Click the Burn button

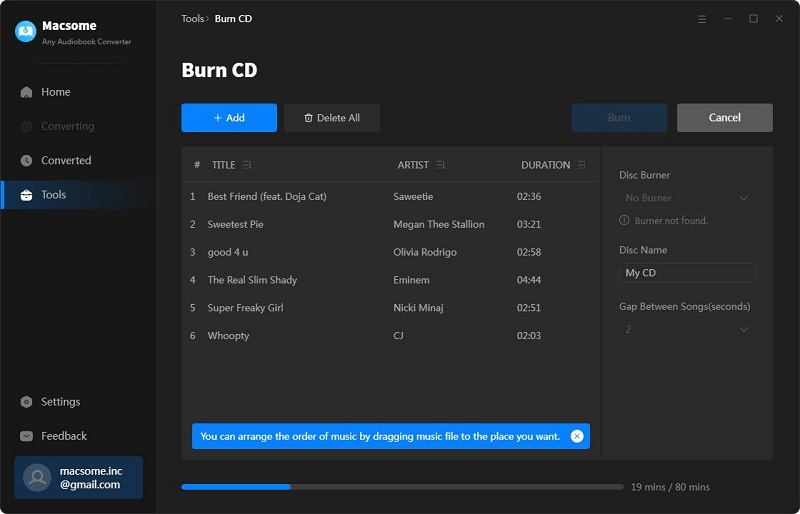coord(619,118)
